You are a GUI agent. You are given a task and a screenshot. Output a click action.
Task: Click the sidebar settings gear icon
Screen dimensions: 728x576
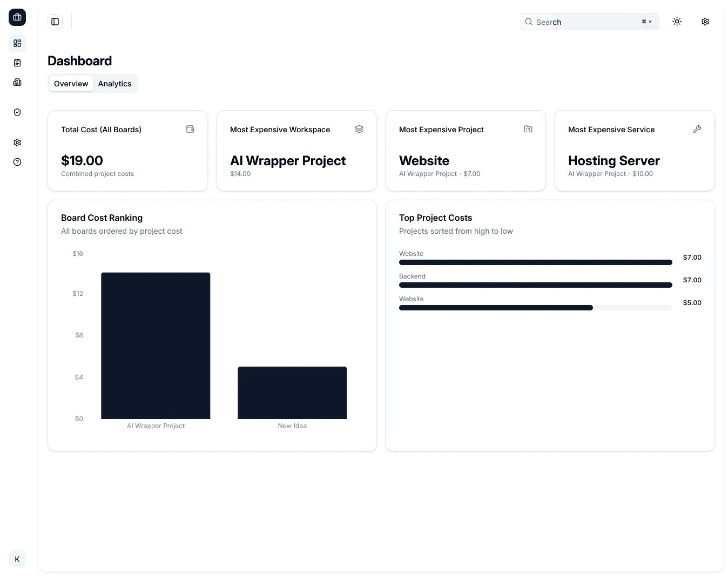coord(17,143)
